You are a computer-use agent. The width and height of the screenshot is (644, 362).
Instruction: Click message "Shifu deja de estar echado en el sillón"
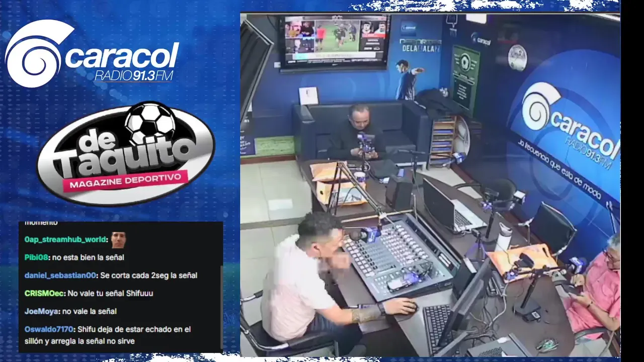(108, 335)
